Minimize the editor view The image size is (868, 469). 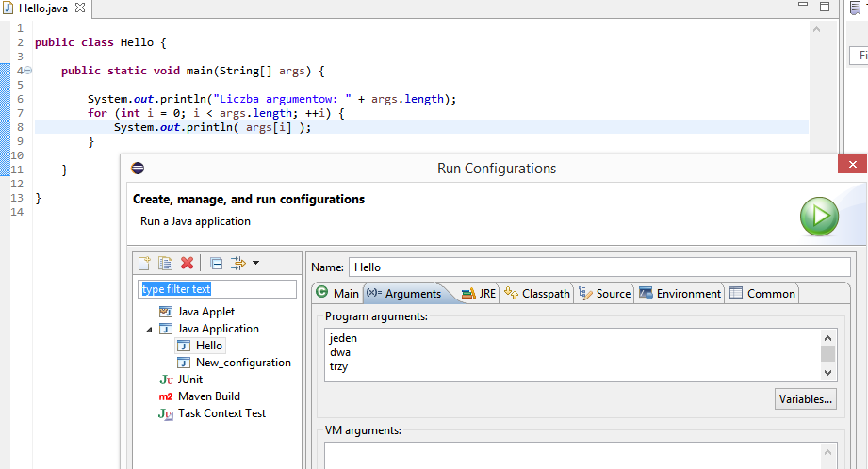coord(803,5)
